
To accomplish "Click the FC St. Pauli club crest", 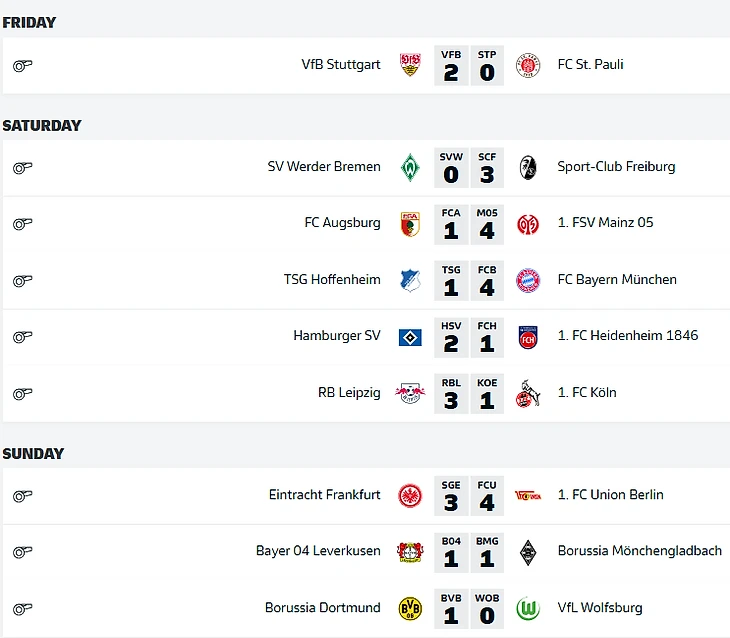I will (x=528, y=65).
